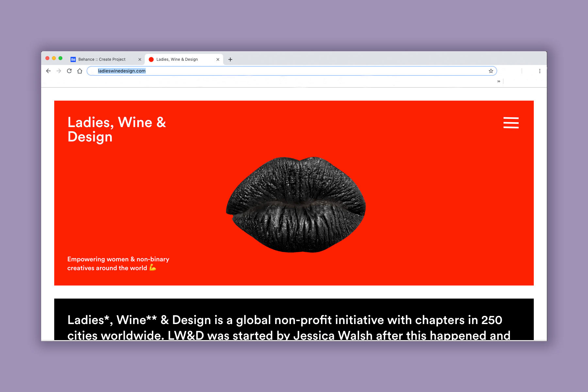
Task: Bookmark this page with the star icon
Action: coord(491,71)
